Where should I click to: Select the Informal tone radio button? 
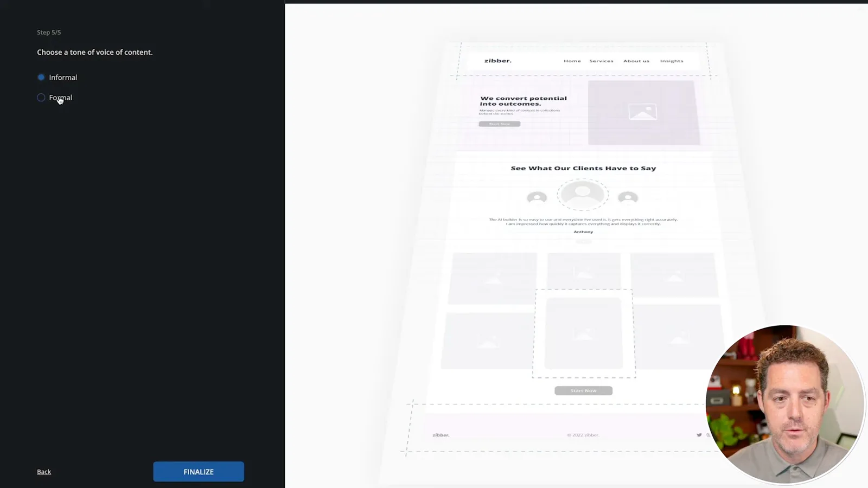point(41,78)
